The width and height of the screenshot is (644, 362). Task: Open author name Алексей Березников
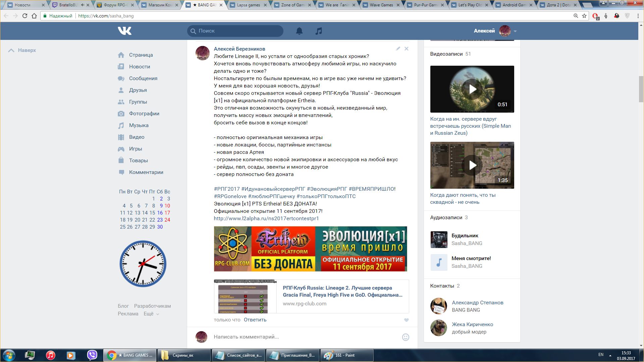(239, 49)
